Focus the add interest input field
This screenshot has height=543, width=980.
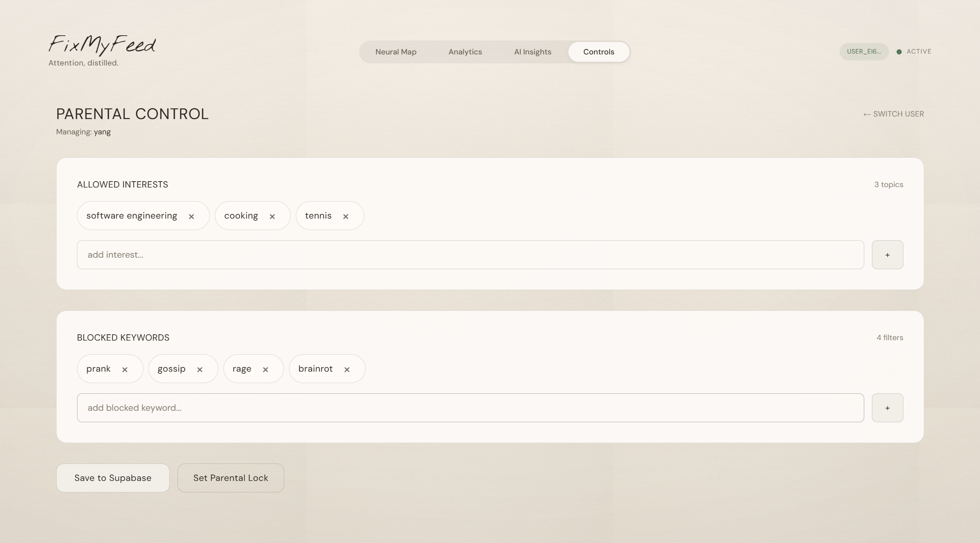click(470, 255)
